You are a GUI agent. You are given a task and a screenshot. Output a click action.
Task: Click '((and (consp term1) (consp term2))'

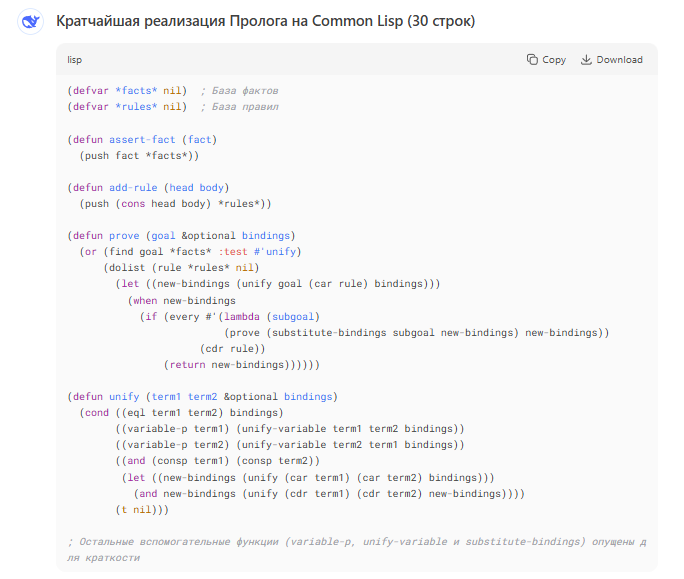pos(217,461)
